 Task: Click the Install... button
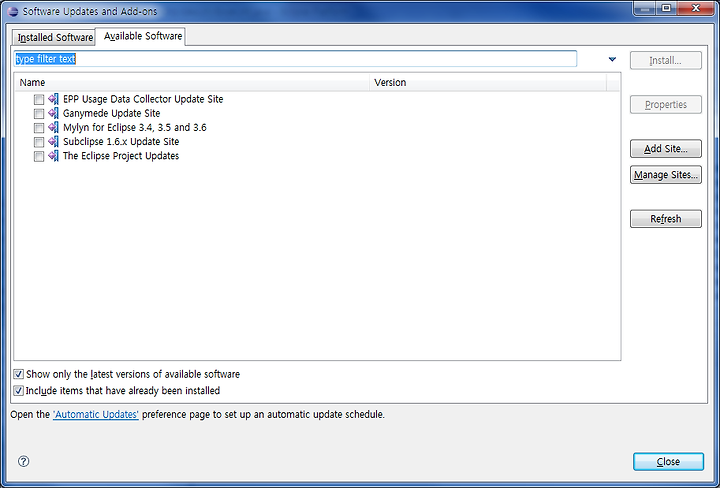point(665,61)
